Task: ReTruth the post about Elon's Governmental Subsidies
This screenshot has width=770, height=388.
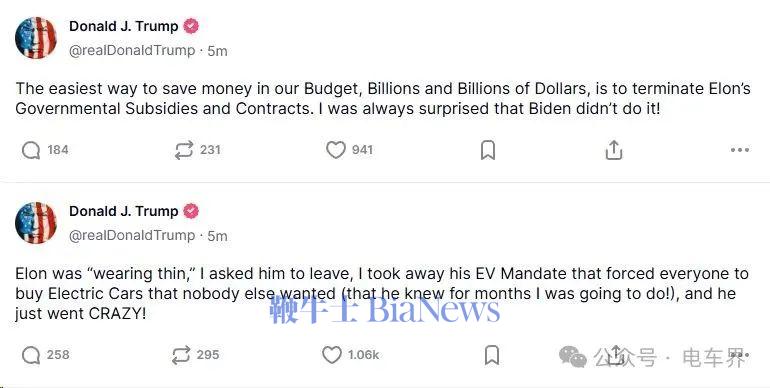Action: (184, 150)
